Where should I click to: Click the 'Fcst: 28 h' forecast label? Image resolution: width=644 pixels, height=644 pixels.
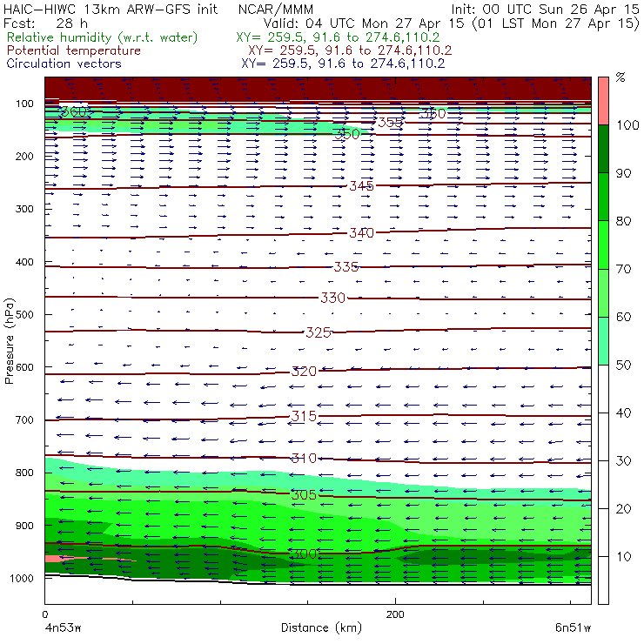click(x=45, y=23)
